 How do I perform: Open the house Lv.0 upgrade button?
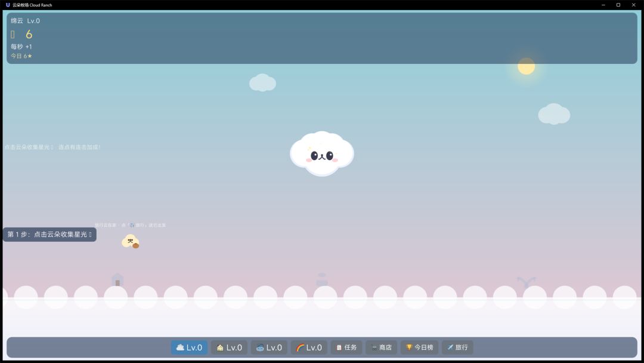coord(229,347)
